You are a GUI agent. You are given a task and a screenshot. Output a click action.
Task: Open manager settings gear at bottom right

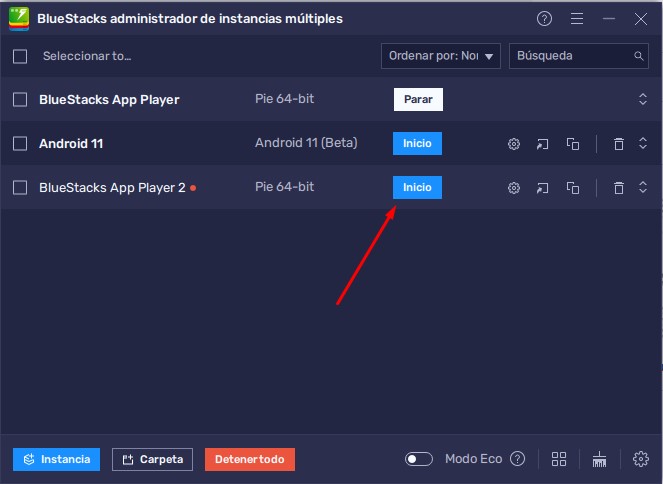click(x=641, y=459)
